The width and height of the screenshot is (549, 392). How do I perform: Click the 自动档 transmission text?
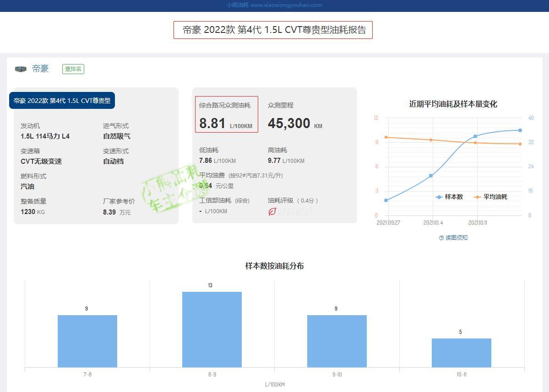tap(113, 161)
